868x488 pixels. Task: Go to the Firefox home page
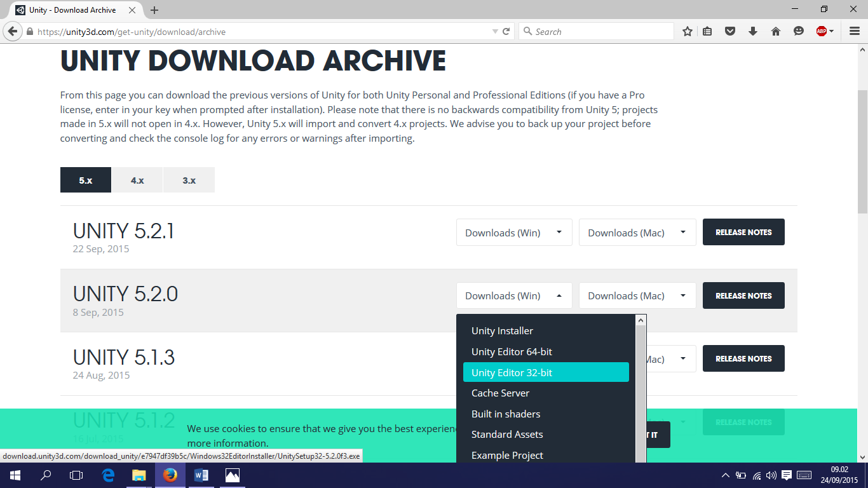point(776,31)
